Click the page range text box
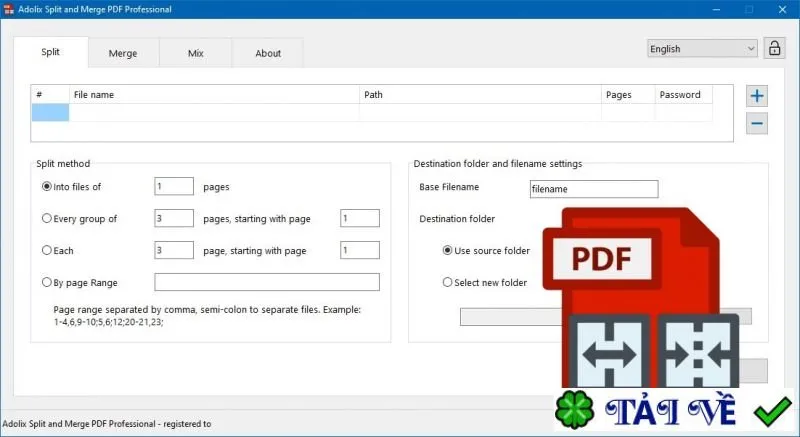The image size is (800, 437). [267, 282]
